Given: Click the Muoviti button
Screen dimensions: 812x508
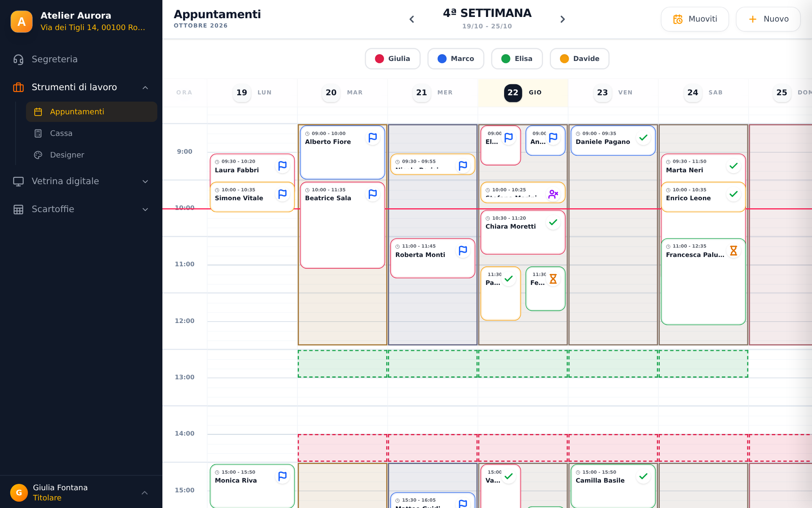Looking at the screenshot, I should [x=695, y=19].
